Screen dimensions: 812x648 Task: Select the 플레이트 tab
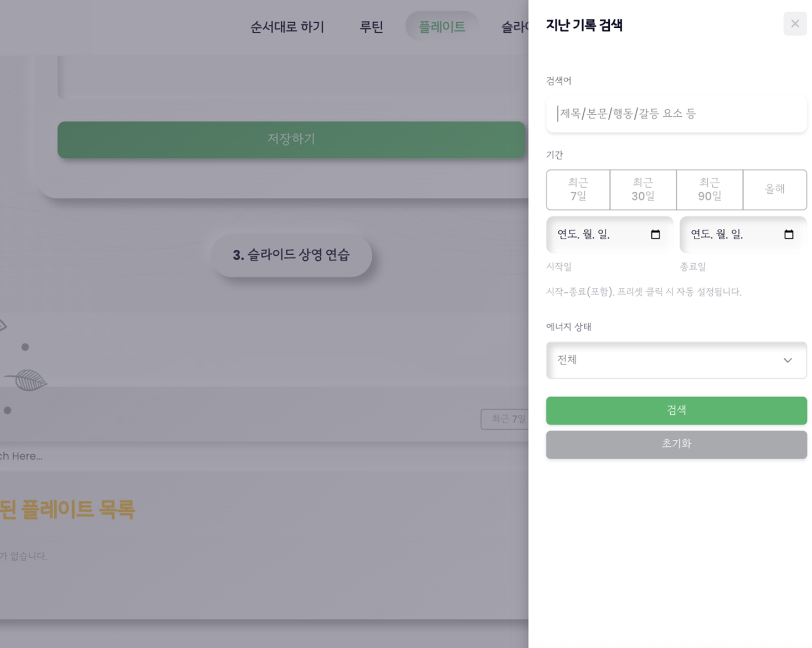(441, 27)
